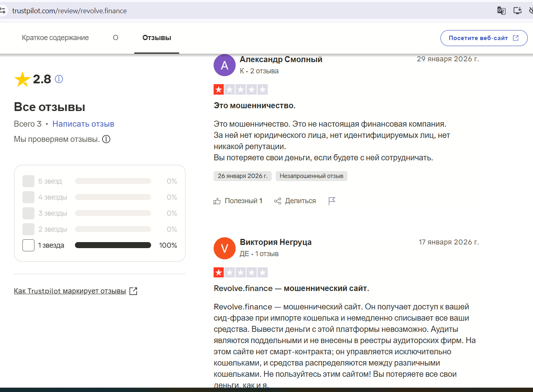Image resolution: width=533 pixels, height=392 pixels.
Task: Click the thumbs-up 'Полезный' icon on Смолный's review
Action: (217, 200)
